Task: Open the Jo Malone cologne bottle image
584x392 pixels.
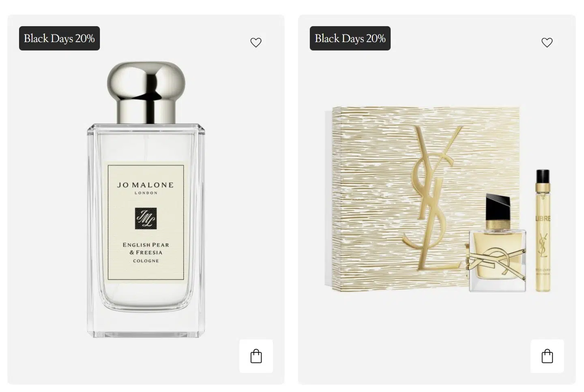Action: 146,199
